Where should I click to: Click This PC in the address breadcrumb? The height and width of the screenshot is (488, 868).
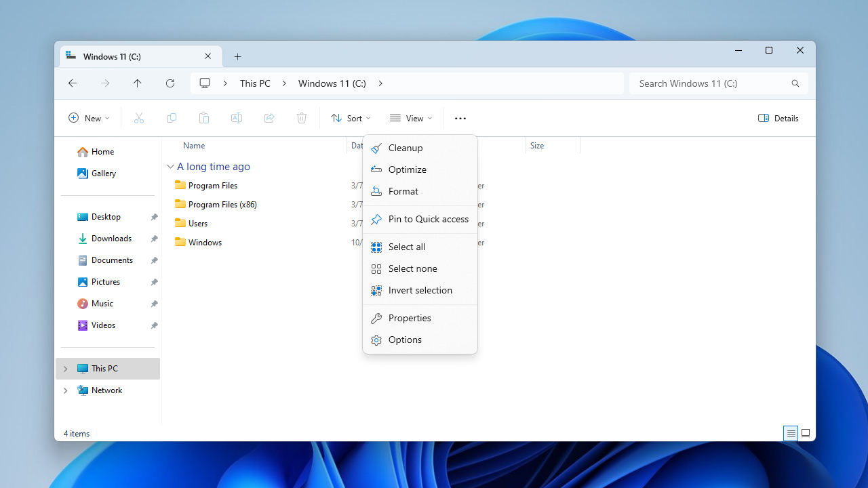[x=255, y=83]
